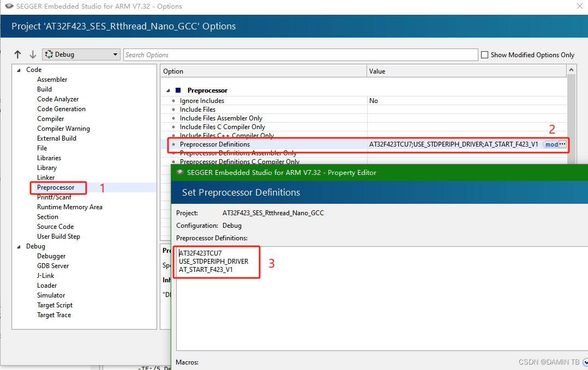This screenshot has height=370, width=588.
Task: Click the Preprocessor Definitions option row
Action: pyautogui.click(x=364, y=144)
